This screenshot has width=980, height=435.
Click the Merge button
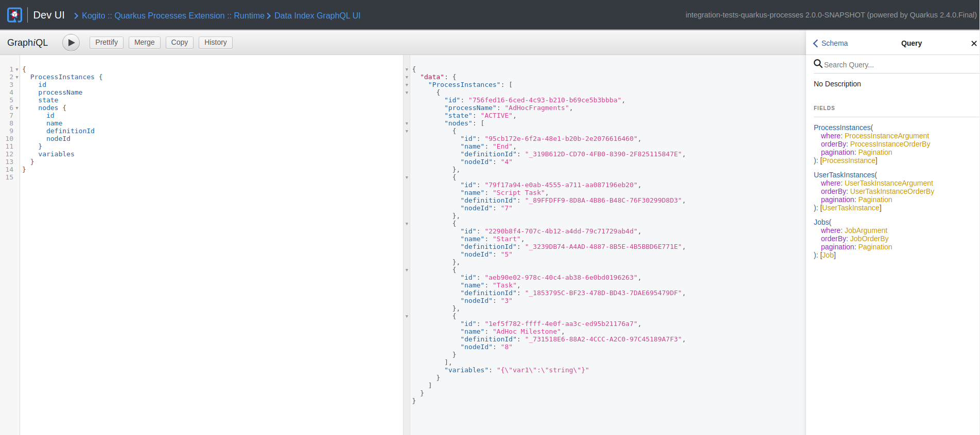144,42
